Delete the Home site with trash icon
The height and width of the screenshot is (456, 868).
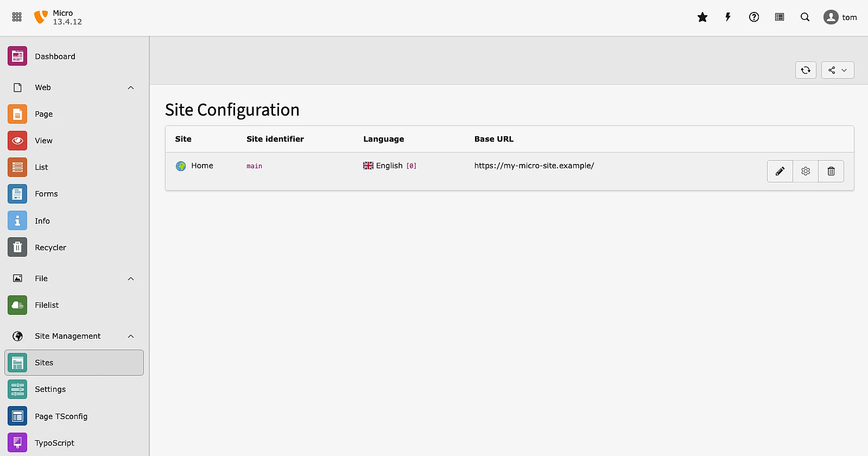click(831, 172)
